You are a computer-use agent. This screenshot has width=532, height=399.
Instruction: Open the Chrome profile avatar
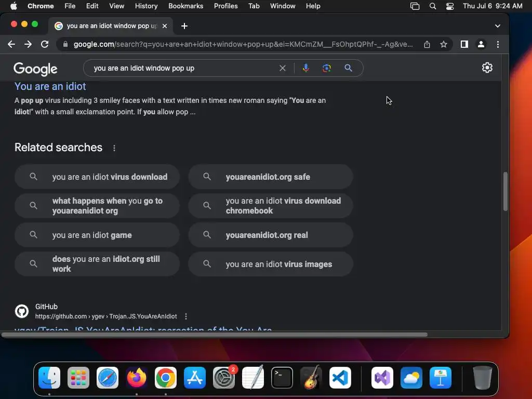click(481, 44)
